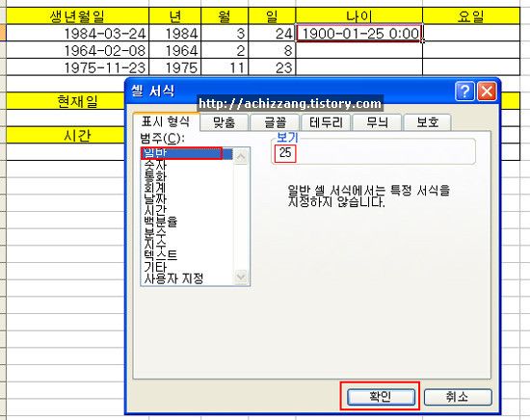Open the 글꼴 tab
The height and width of the screenshot is (420, 530).
275,122
